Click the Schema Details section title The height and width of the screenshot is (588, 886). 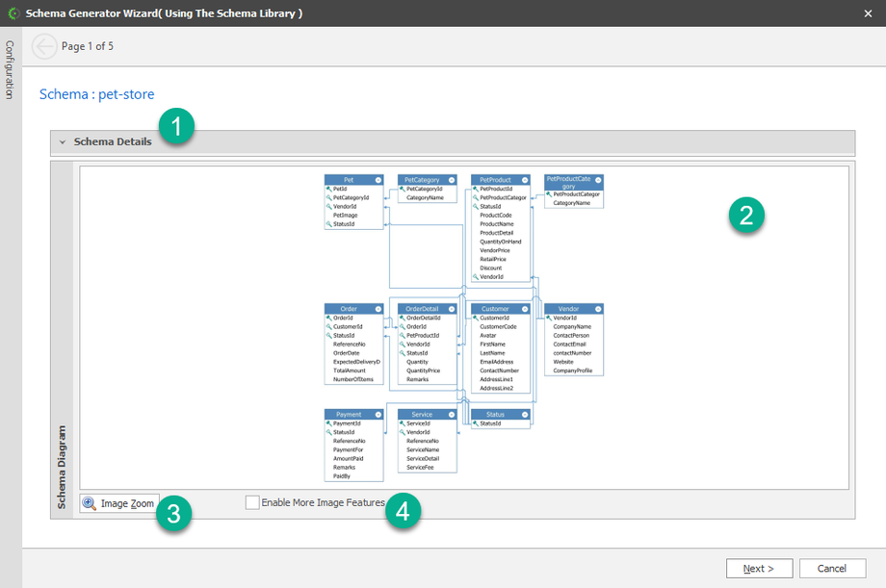click(x=113, y=141)
